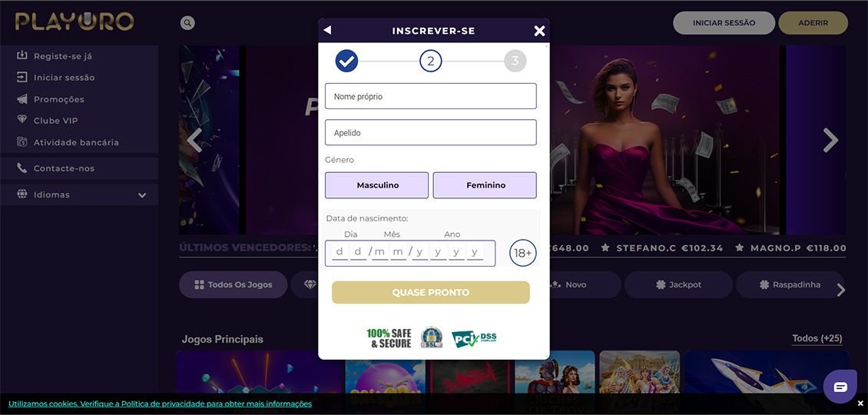
Task: Expand the Idiomas language chevron
Action: (x=142, y=195)
